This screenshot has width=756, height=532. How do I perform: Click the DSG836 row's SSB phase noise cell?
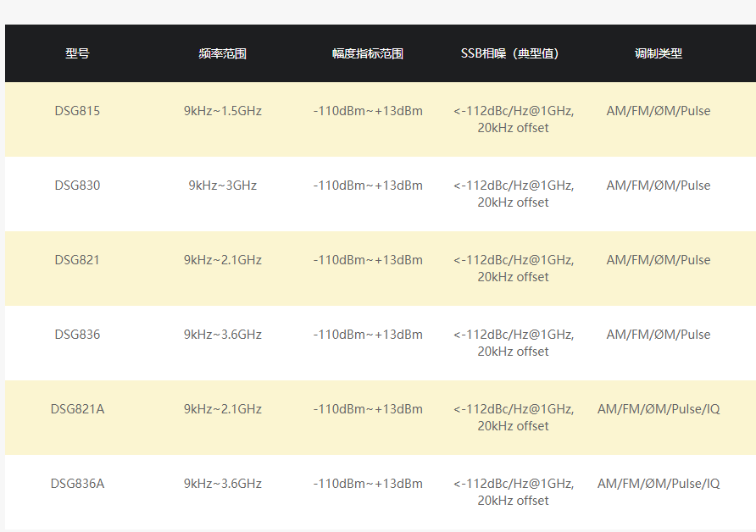pyautogui.click(x=513, y=342)
